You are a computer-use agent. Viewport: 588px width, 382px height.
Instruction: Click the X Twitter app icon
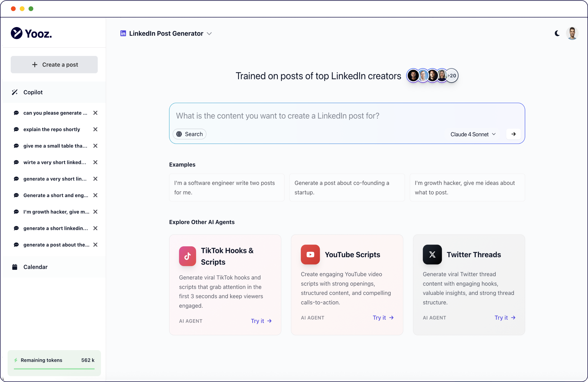point(432,254)
